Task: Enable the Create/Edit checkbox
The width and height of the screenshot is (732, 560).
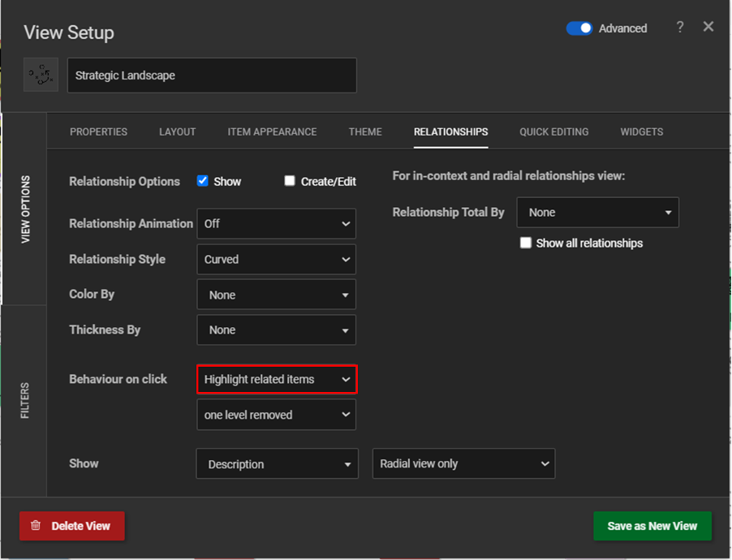Action: coord(290,181)
